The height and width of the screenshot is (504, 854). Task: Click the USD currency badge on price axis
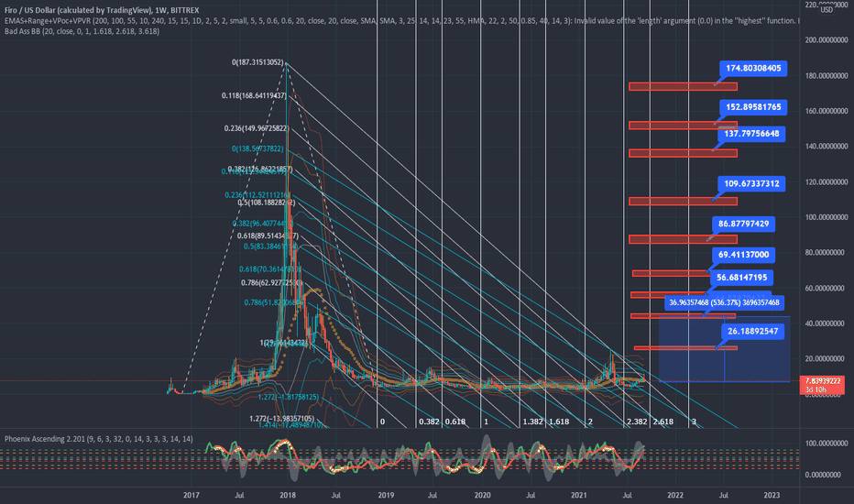click(x=827, y=9)
